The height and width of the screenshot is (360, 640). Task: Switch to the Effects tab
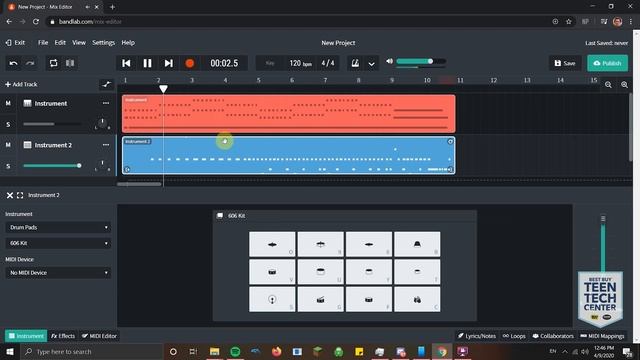[63, 336]
